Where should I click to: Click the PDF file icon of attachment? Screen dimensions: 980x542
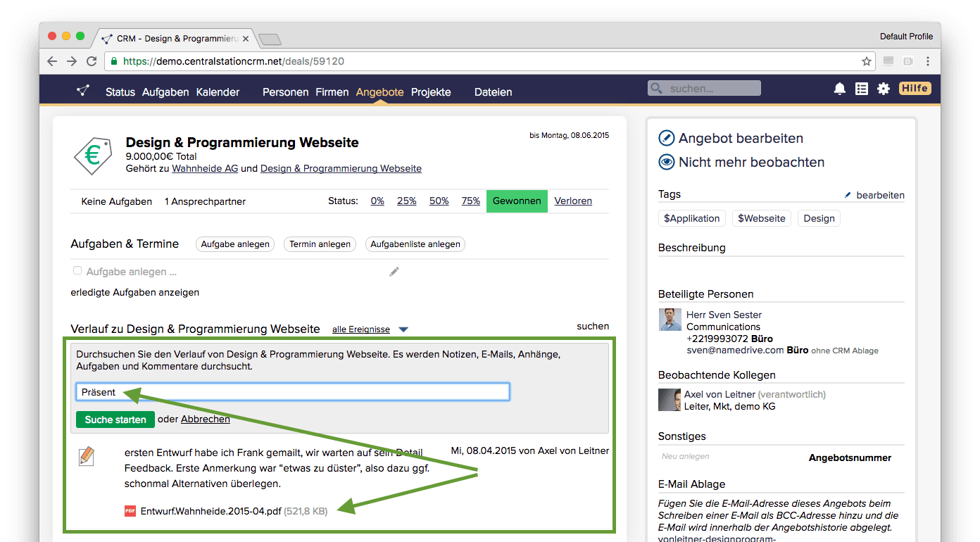[x=130, y=512]
